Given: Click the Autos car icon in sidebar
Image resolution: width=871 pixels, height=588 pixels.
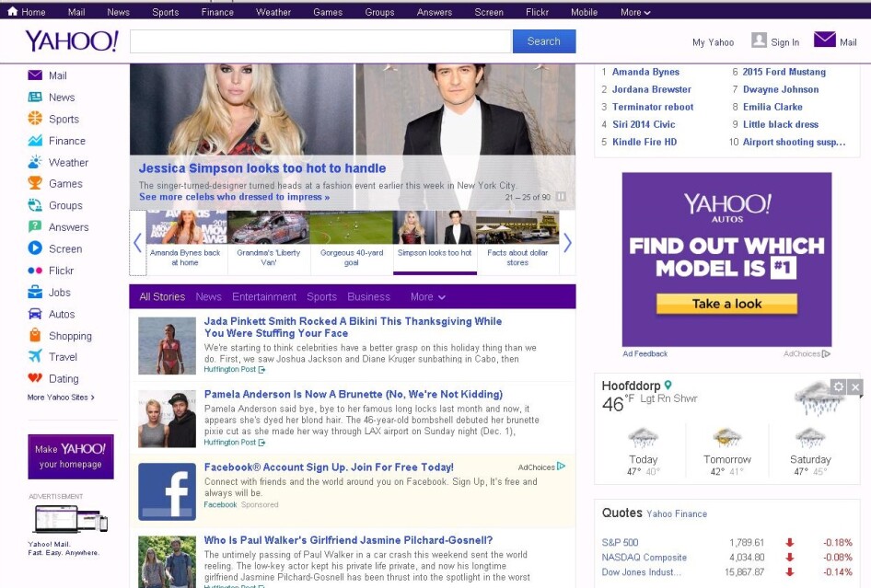Looking at the screenshot, I should (x=35, y=314).
